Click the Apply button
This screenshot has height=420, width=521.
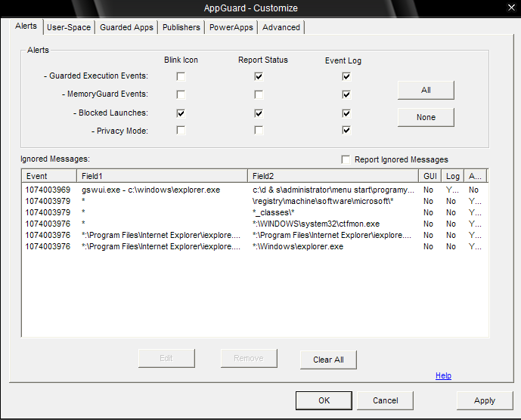point(485,400)
